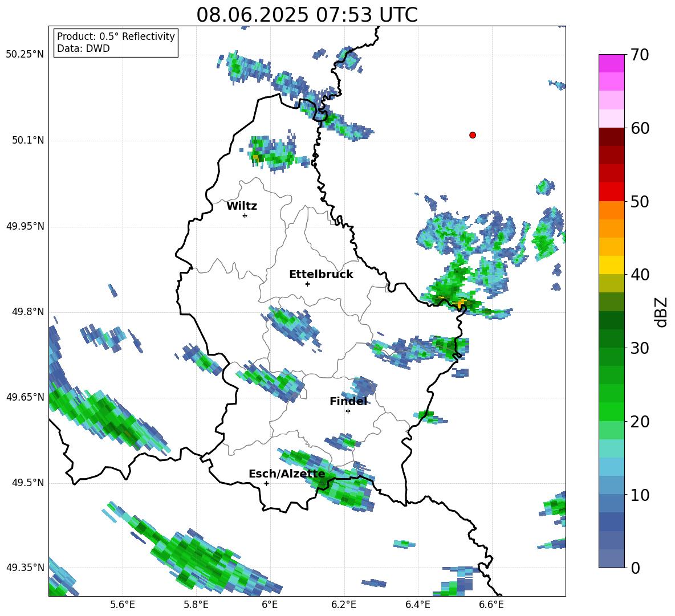The height and width of the screenshot is (616, 675).
Task: Click the 5.8°E longitude label
Action: (196, 605)
